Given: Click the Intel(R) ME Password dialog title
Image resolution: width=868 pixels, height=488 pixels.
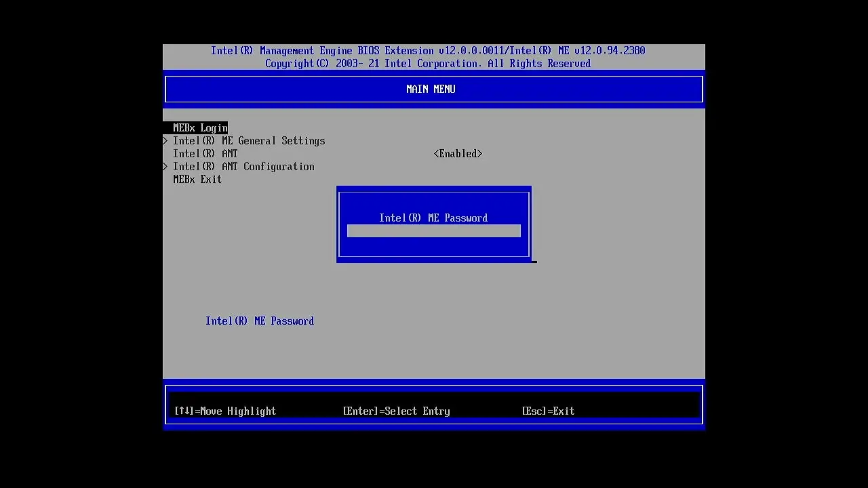Looking at the screenshot, I should point(433,218).
